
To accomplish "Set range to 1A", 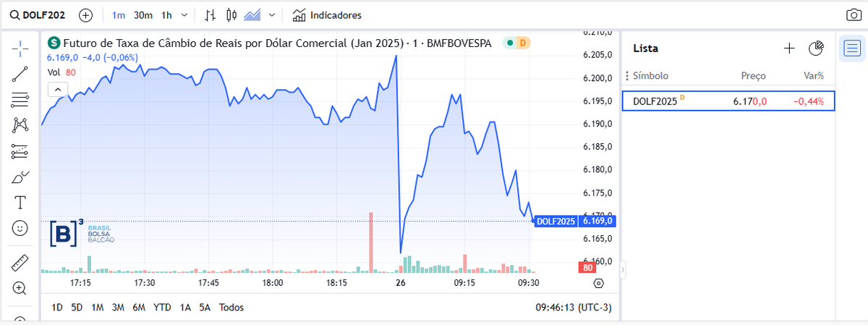I will click(x=185, y=308).
